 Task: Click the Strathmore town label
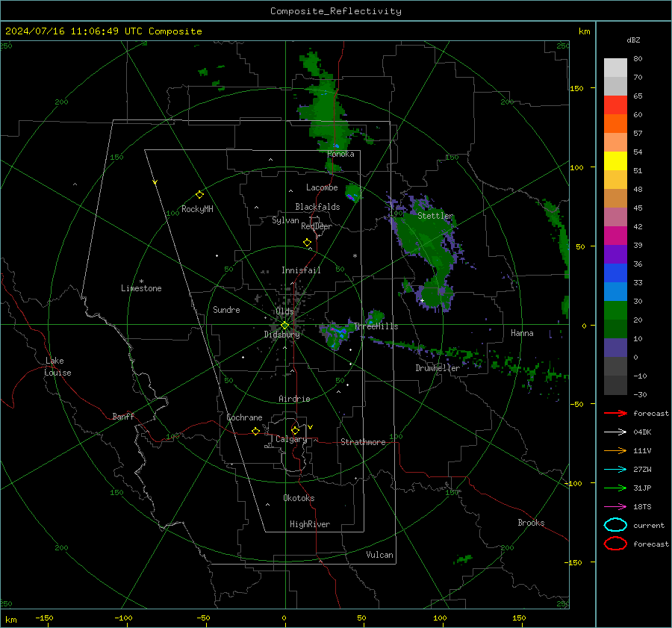[363, 442]
